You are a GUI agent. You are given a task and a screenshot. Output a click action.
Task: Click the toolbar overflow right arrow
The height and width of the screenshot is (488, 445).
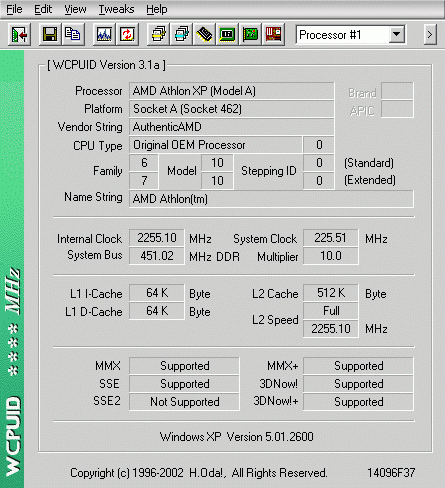430,34
